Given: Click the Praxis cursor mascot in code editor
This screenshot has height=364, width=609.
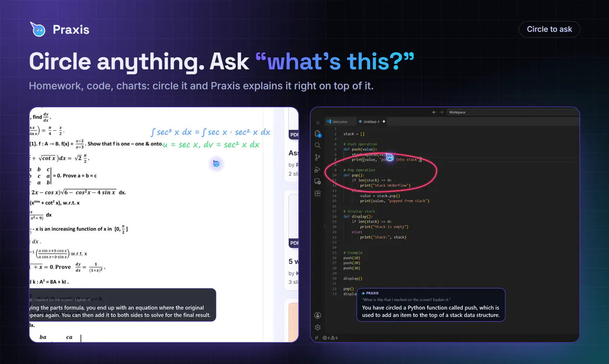Looking at the screenshot, I should 390,157.
